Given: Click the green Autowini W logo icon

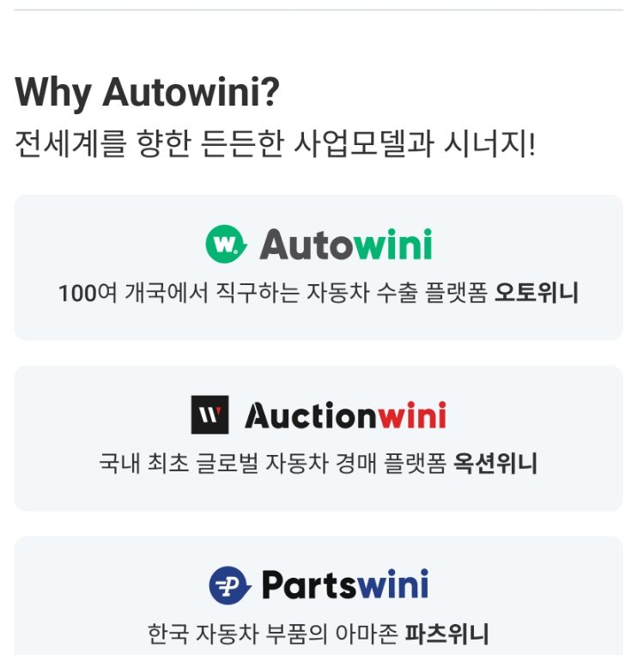Looking at the screenshot, I should coord(226,245).
